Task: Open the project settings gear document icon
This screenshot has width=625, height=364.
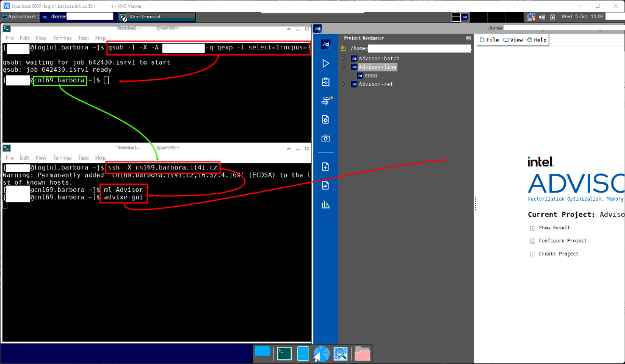Action: pyautogui.click(x=325, y=120)
